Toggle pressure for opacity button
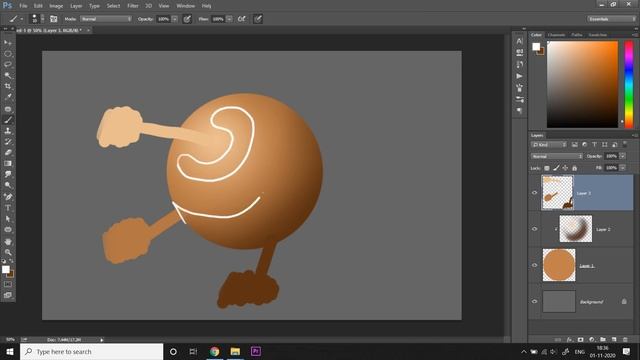The width and height of the screenshot is (640, 360). 187,19
